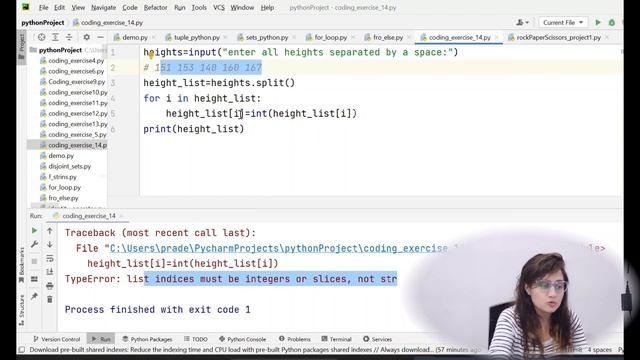Start debugging with the bug icon
This screenshot has height=360, width=640.
[x=611, y=22]
